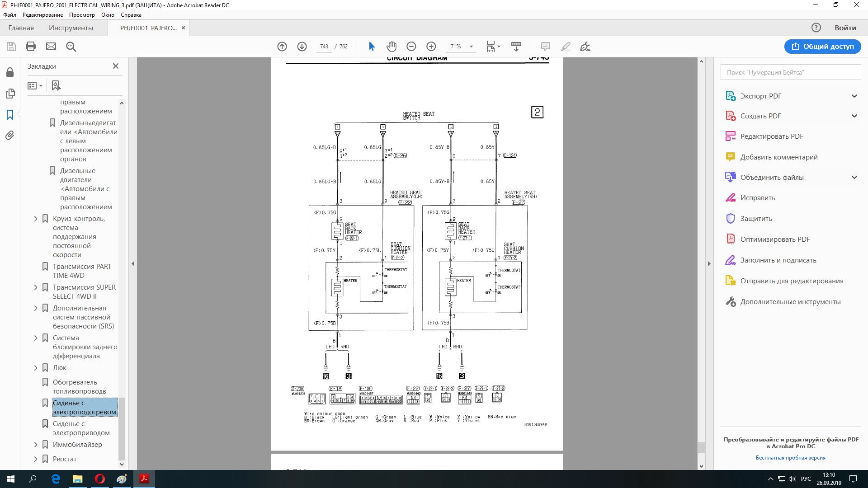The height and width of the screenshot is (488, 868).
Task: Collapse the left navigation pane arrow
Action: pos(133,263)
